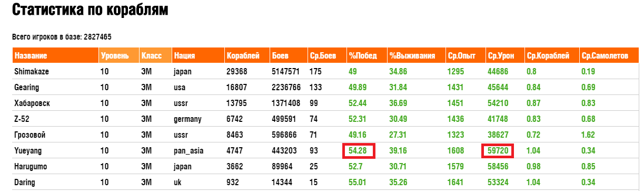The width and height of the screenshot is (644, 191).
Task: Click nation pan_asia in Yueyang row
Action: [x=189, y=151]
